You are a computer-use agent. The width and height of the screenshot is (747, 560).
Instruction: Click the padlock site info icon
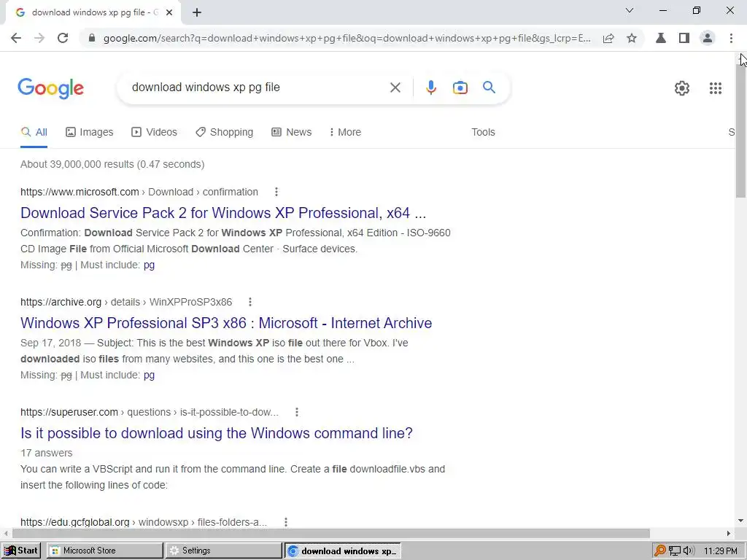pos(92,38)
